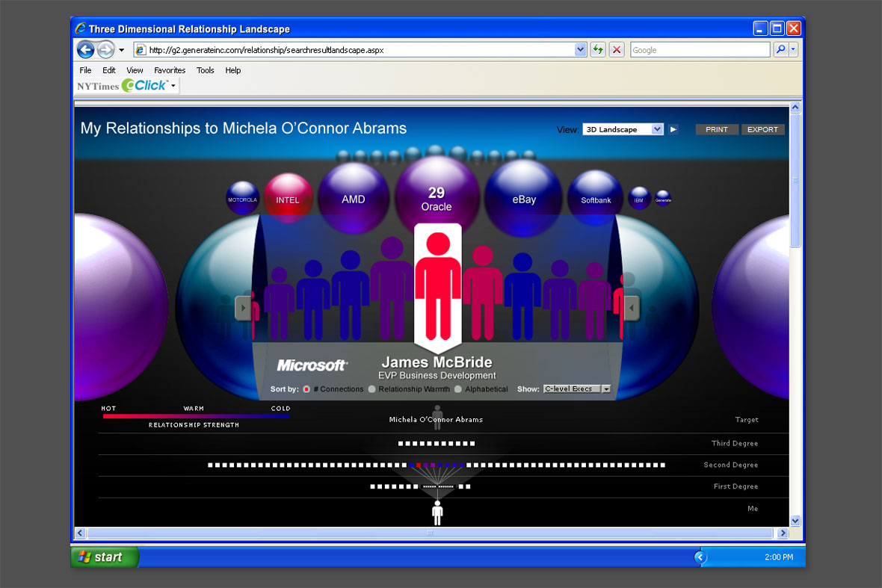Sort by Relationship Warmth radio button
This screenshot has height=588, width=882.
click(371, 389)
